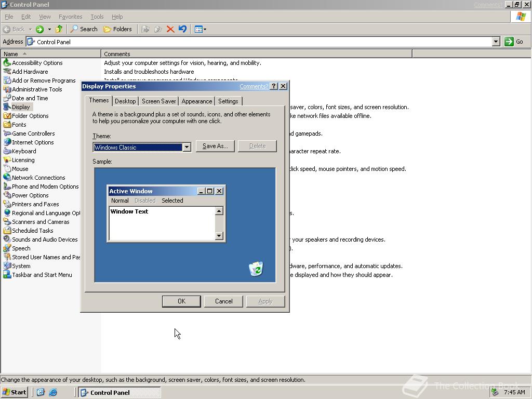The width and height of the screenshot is (532, 399).
Task: Select the Themes tab
Action: [x=99, y=100]
